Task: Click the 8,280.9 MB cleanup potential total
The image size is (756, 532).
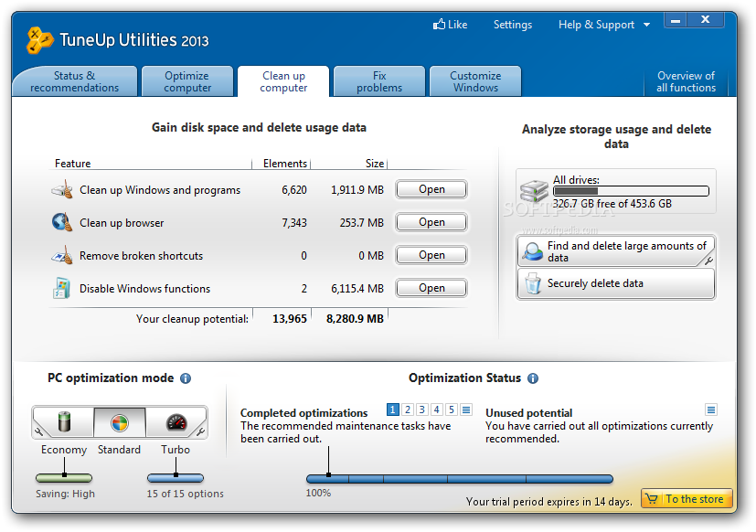Action: 355,319
